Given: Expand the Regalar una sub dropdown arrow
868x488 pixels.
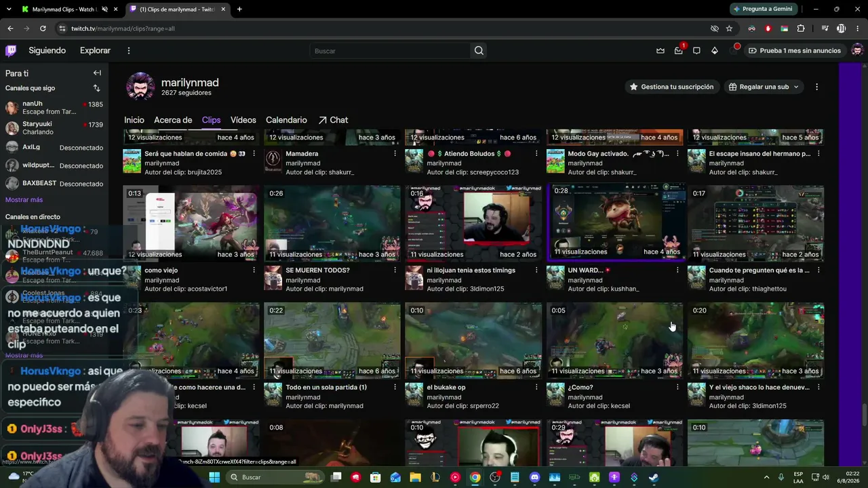Looking at the screenshot, I should point(796,87).
